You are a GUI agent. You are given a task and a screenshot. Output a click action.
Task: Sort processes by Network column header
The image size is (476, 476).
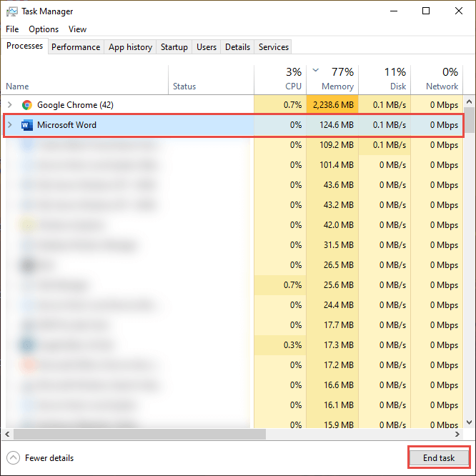437,79
